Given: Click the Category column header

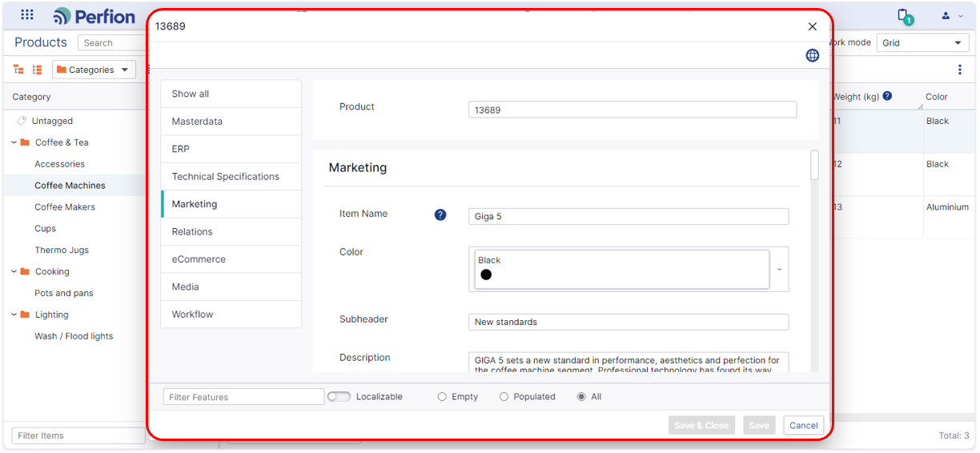Looking at the screenshot, I should 31,97.
